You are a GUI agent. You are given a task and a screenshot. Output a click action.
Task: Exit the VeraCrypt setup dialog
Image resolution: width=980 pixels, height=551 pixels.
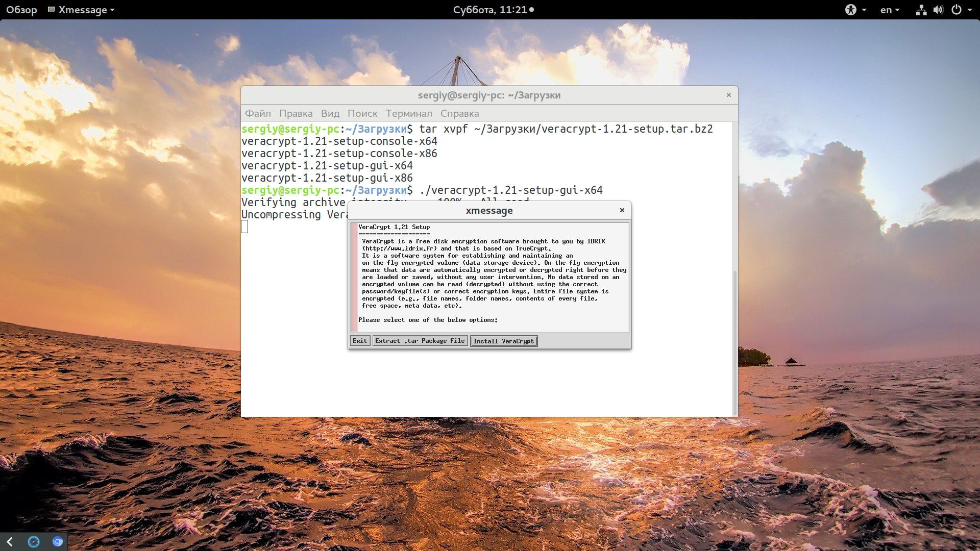[x=360, y=341]
